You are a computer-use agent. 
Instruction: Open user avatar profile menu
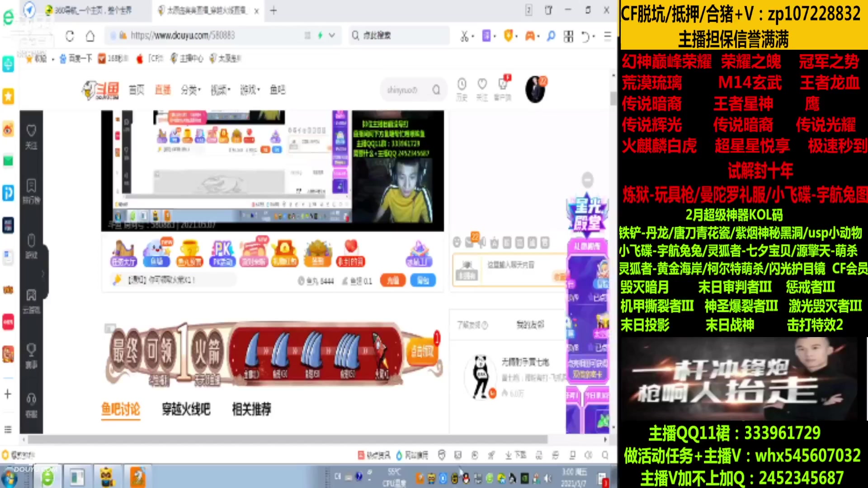(536, 89)
